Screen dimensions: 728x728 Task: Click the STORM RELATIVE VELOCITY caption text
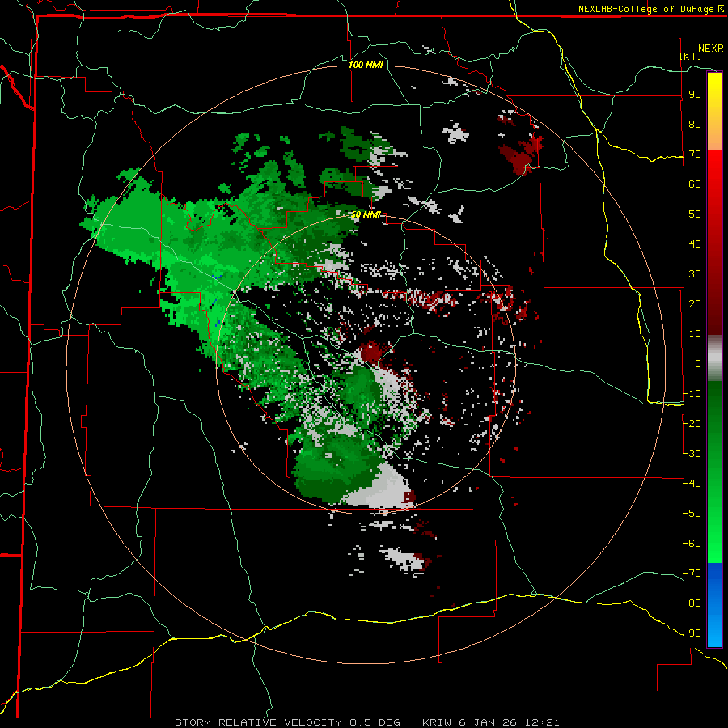(259, 722)
